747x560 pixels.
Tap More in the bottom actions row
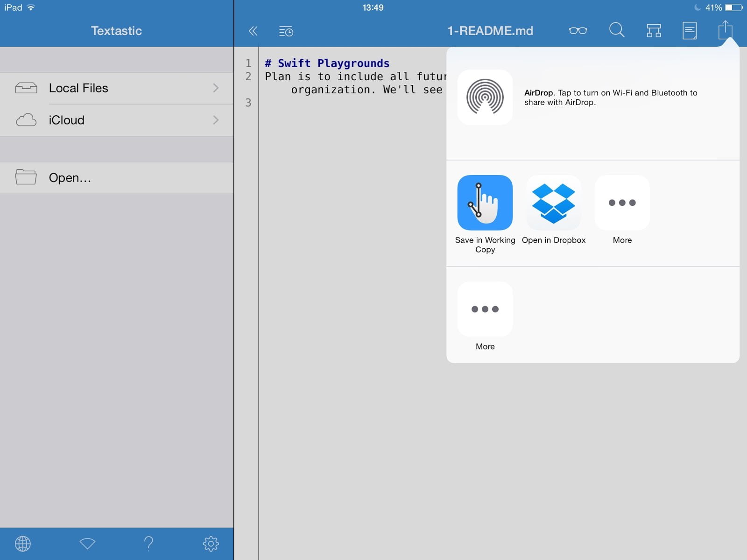485,309
